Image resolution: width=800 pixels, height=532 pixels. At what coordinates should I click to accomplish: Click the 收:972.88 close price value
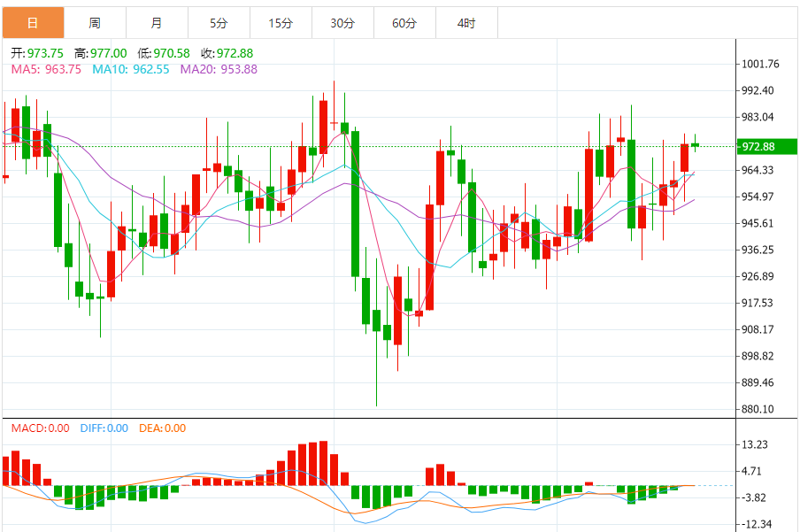coord(227,53)
